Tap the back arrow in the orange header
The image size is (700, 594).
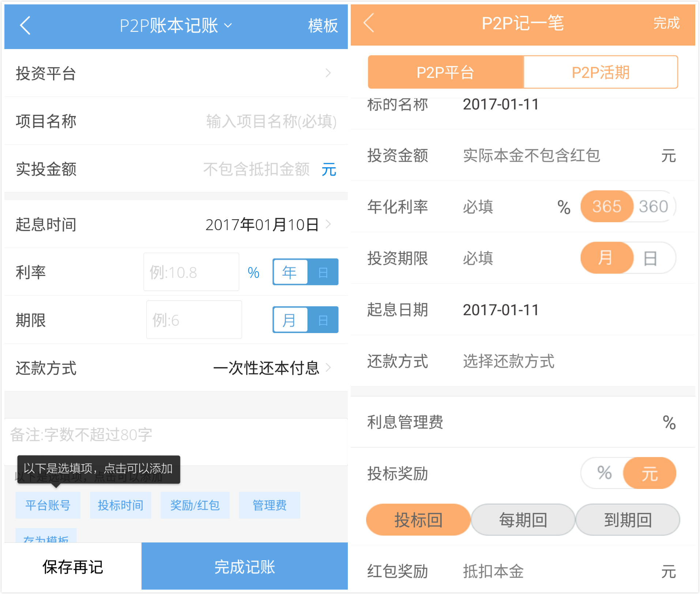click(x=369, y=23)
